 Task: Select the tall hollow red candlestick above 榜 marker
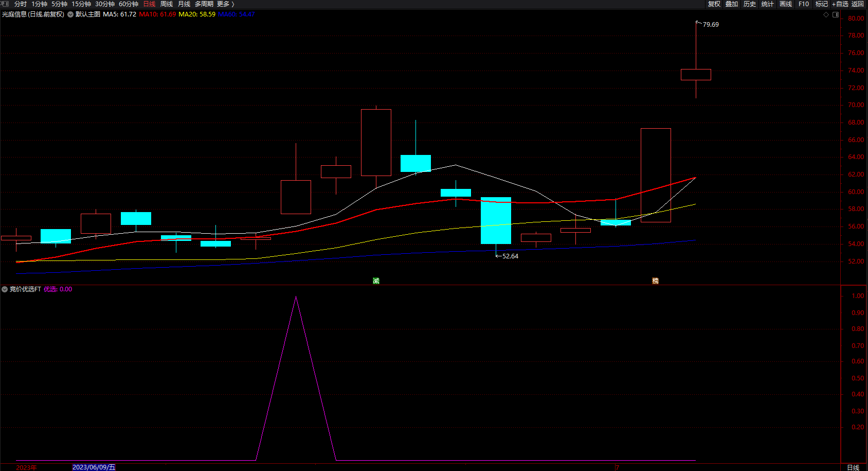tap(656, 175)
